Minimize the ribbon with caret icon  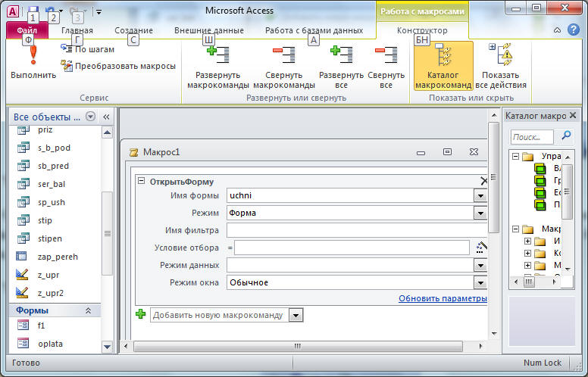tap(557, 30)
